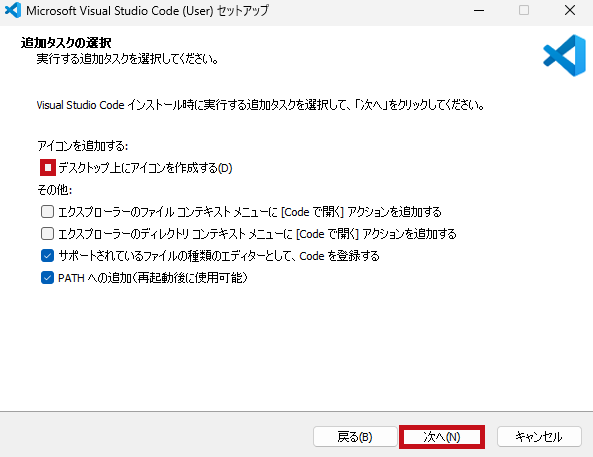Click the デスクトップ上にアイコンを作成する(D) label text

(145, 168)
